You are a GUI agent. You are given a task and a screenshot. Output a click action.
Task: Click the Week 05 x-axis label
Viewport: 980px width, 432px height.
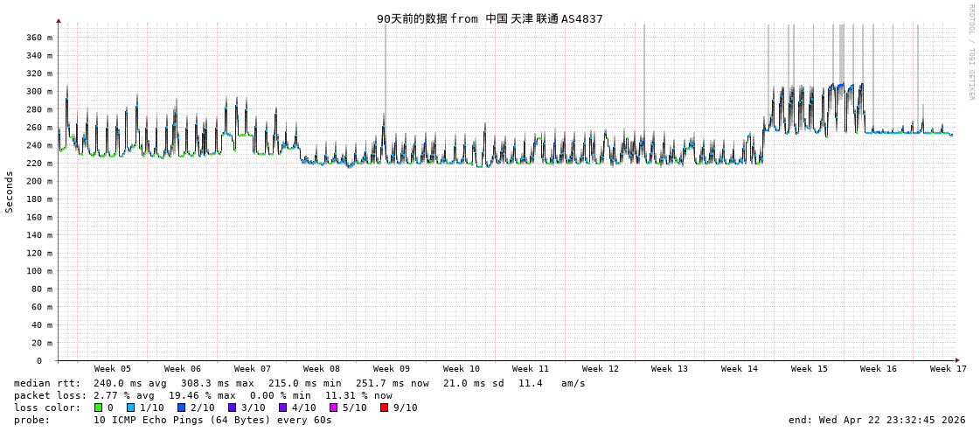(x=113, y=369)
